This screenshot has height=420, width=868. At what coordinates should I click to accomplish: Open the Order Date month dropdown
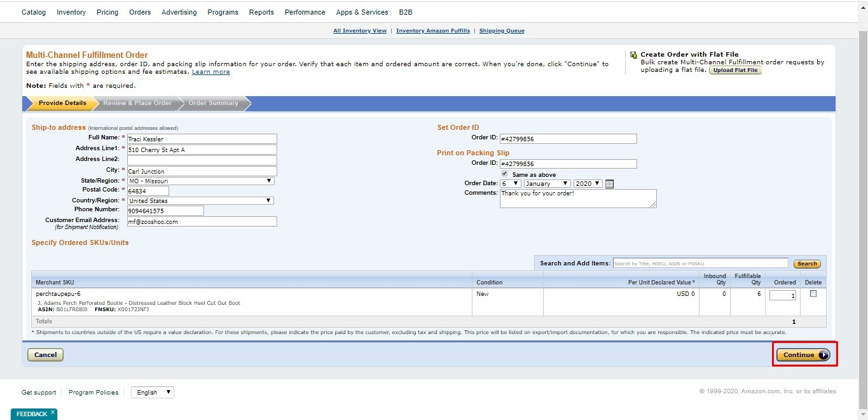pyautogui.click(x=547, y=184)
